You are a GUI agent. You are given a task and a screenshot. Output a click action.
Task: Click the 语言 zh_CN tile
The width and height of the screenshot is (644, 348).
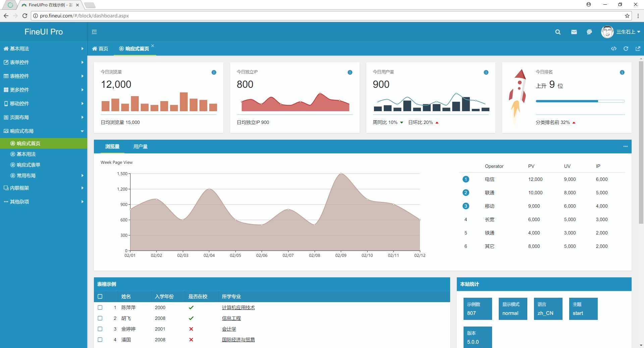(548, 309)
